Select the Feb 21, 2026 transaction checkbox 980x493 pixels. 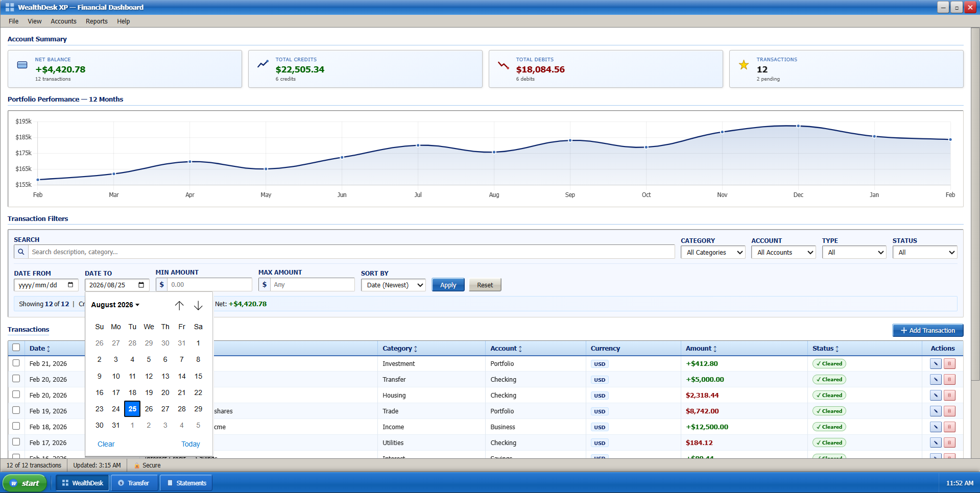pyautogui.click(x=16, y=363)
